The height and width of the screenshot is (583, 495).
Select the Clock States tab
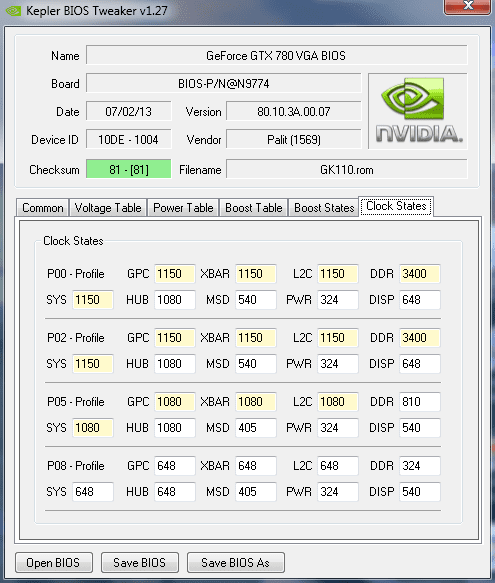point(396,206)
